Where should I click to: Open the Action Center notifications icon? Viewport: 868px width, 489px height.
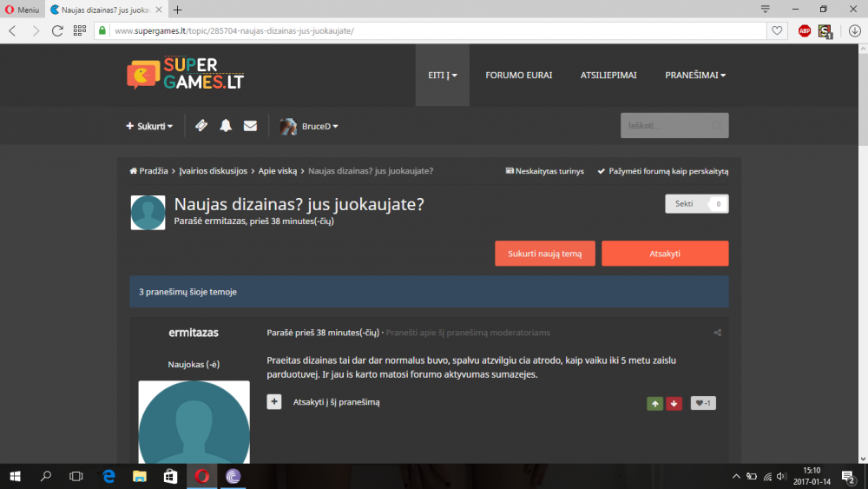(849, 477)
